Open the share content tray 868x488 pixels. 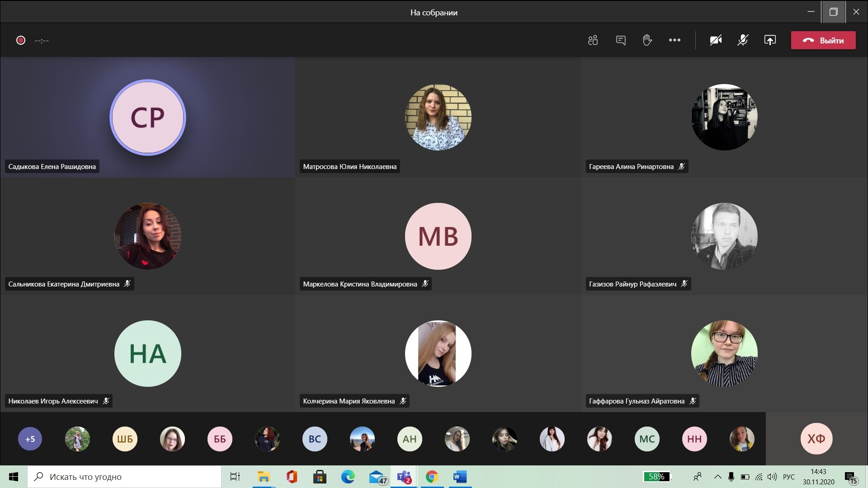coord(770,40)
